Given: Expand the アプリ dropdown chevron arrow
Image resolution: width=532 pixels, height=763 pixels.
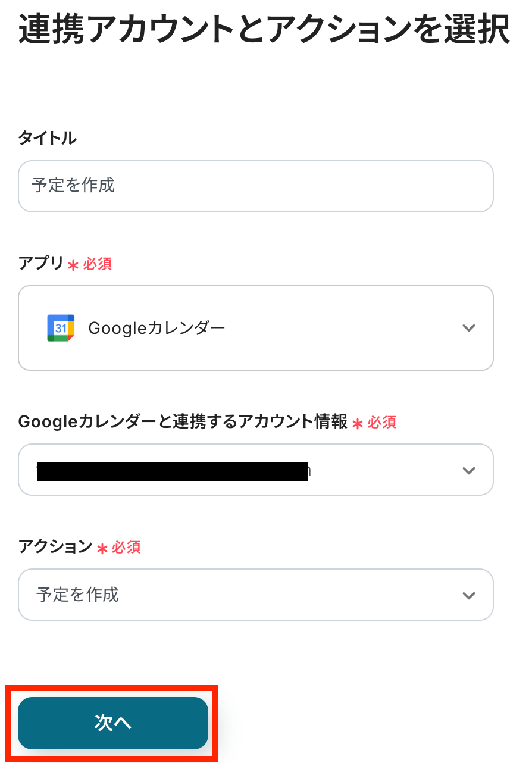Looking at the screenshot, I should coord(469,328).
